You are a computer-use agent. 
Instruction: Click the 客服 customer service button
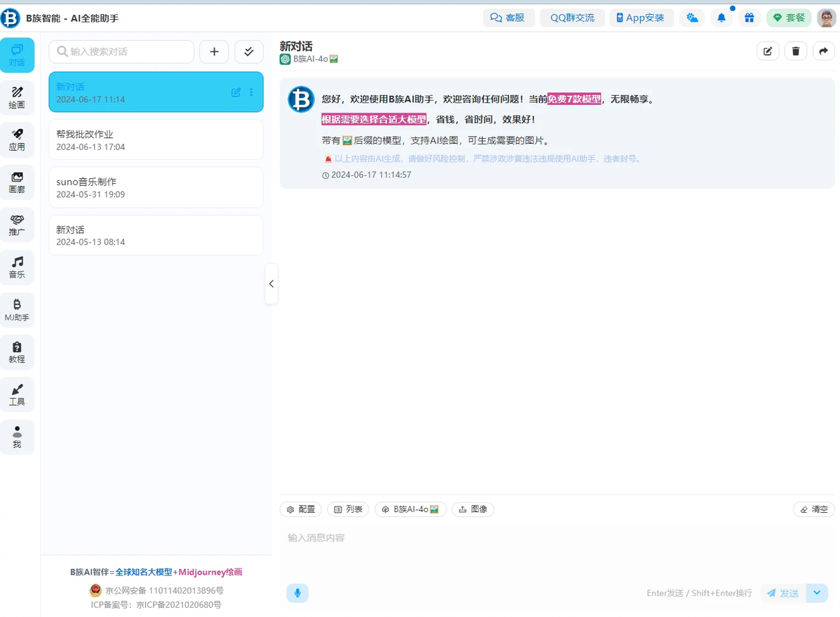tap(507, 18)
